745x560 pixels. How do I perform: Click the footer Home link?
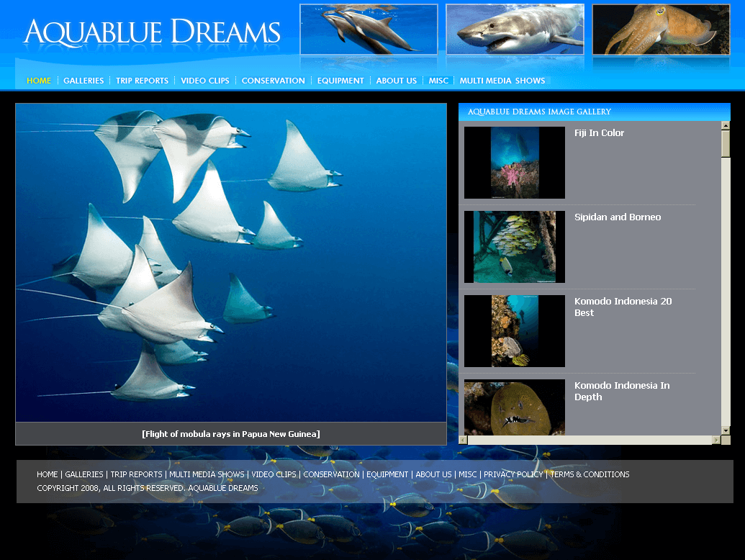point(47,474)
